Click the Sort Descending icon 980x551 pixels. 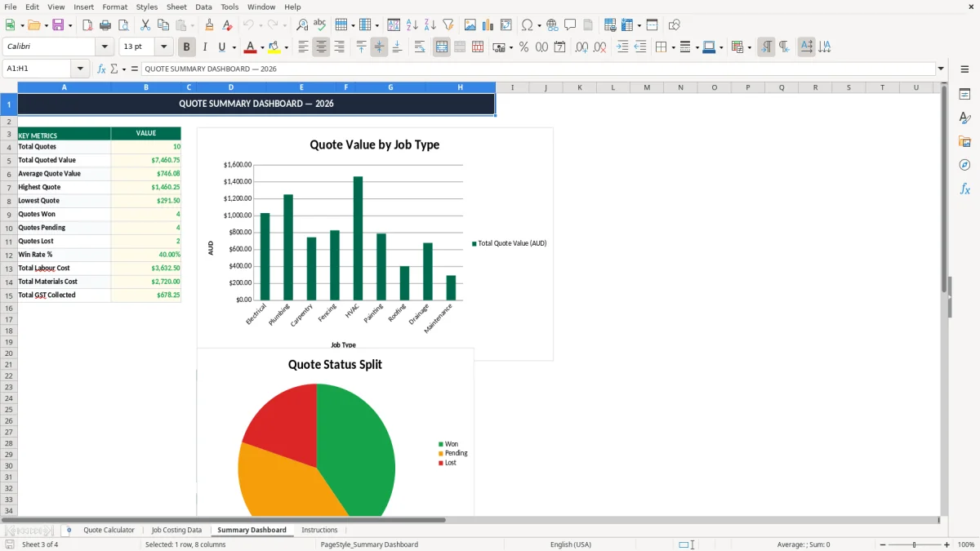[x=430, y=25]
